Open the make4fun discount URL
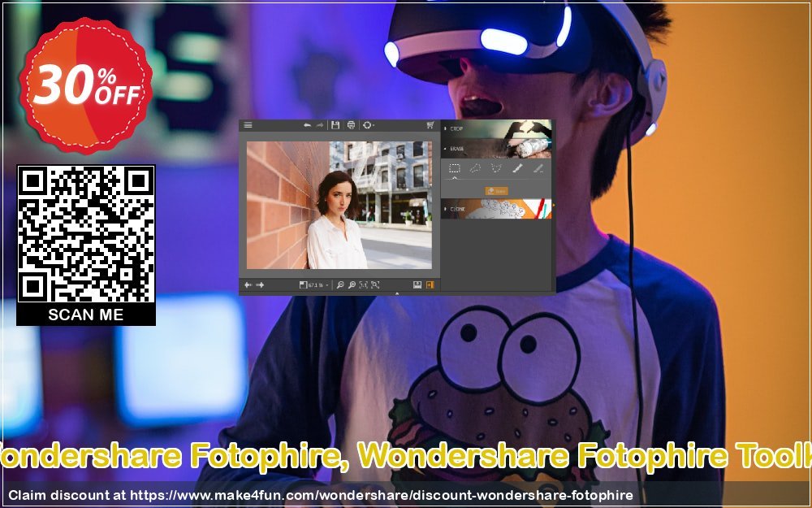This screenshot has width=812, height=508. (381, 495)
